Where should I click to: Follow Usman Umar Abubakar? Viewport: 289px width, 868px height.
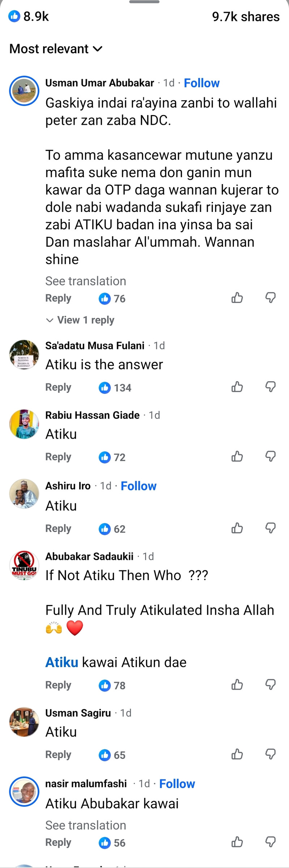pyautogui.click(x=201, y=83)
